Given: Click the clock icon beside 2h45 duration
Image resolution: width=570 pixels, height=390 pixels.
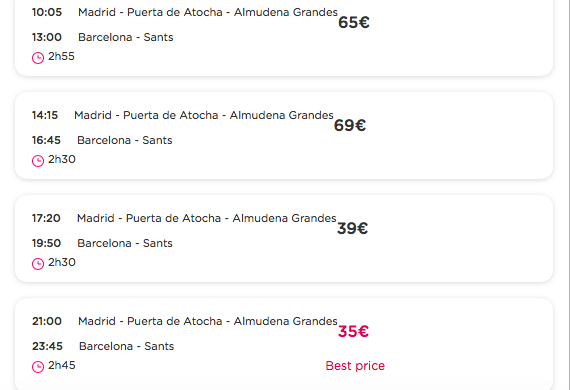Looking at the screenshot, I should coord(38,367).
